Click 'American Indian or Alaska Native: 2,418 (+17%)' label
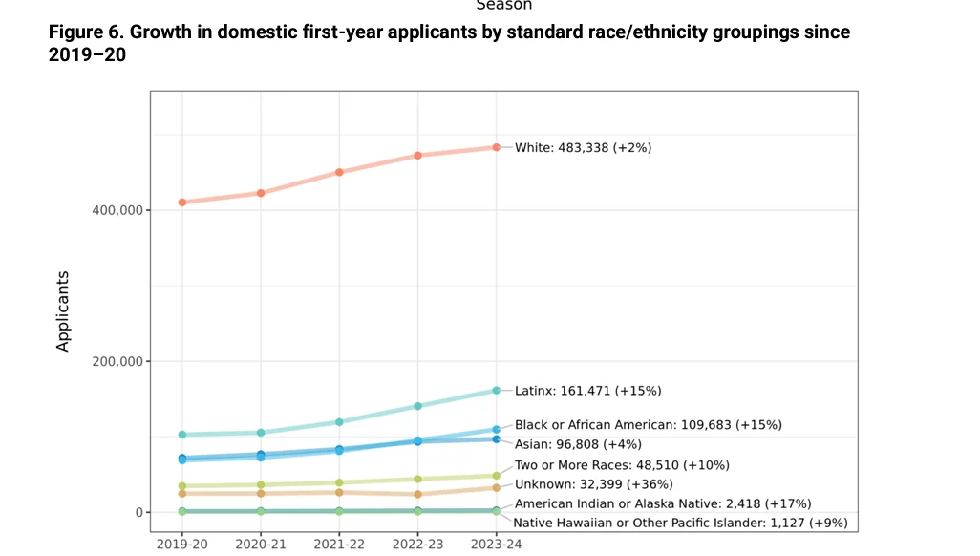Screen dimensions: 980x556 point(663,504)
